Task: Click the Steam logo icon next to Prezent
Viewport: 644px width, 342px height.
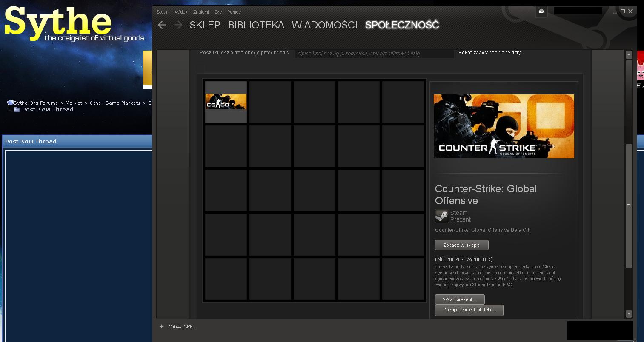Action: 441,216
